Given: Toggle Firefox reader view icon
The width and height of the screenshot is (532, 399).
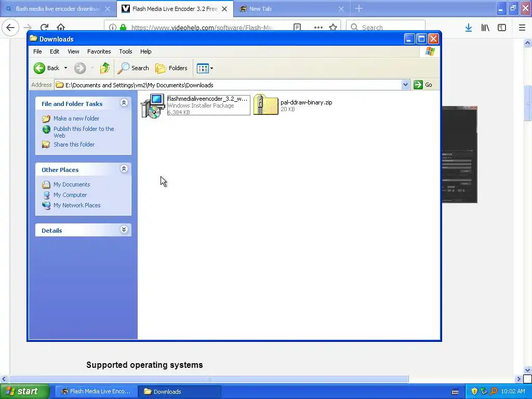Looking at the screenshot, I should (297, 27).
